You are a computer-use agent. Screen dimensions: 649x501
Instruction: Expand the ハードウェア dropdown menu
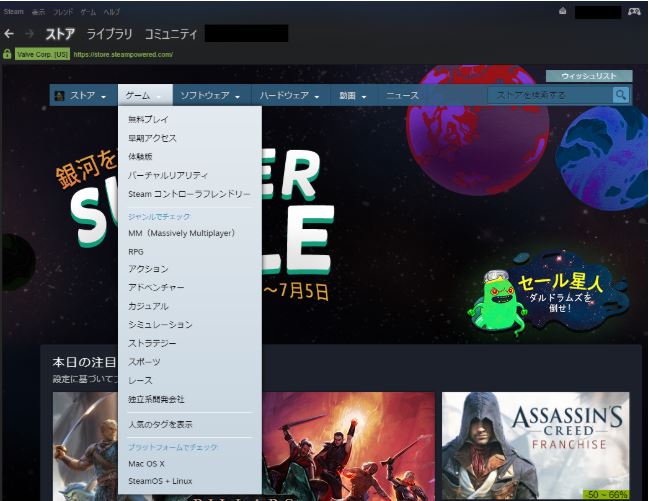click(289, 96)
